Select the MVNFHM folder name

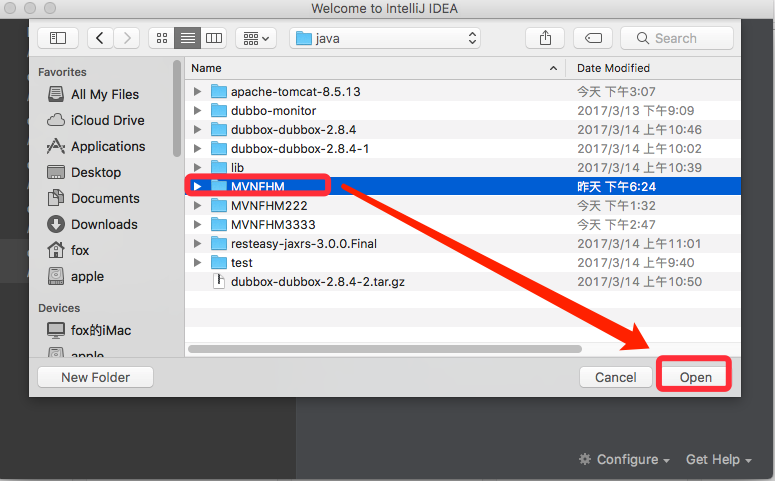point(258,186)
